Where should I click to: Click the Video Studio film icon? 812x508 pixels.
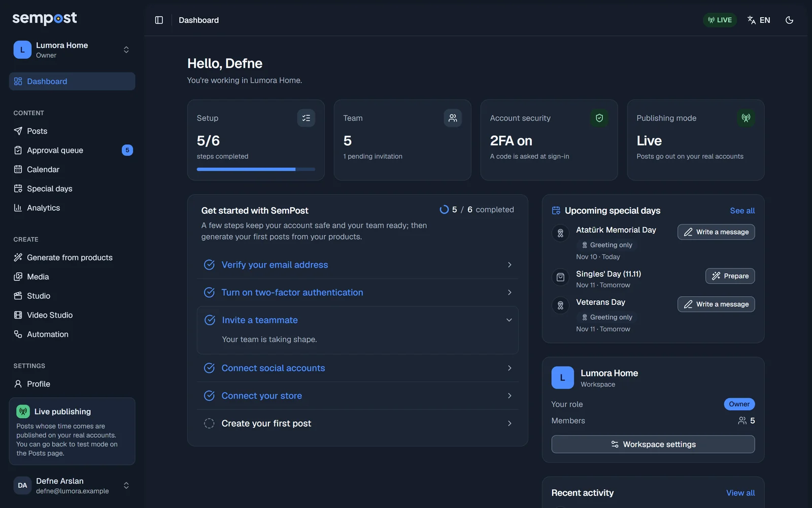click(x=18, y=315)
